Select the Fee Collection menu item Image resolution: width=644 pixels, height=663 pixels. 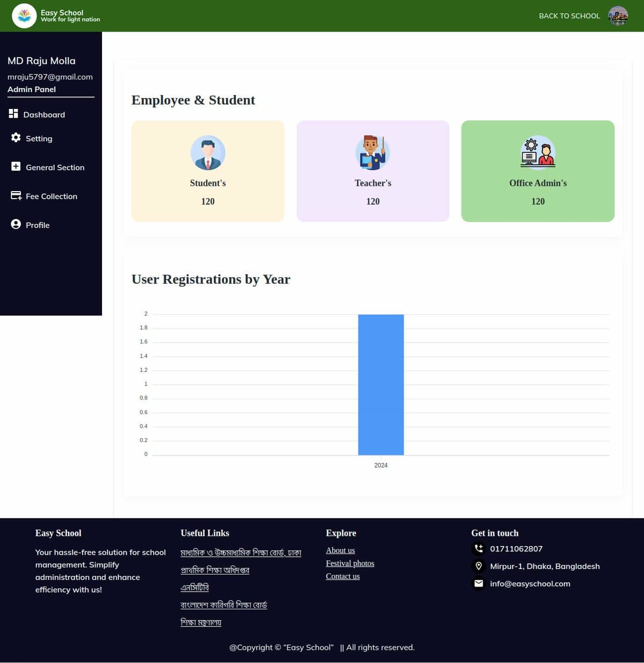(51, 196)
